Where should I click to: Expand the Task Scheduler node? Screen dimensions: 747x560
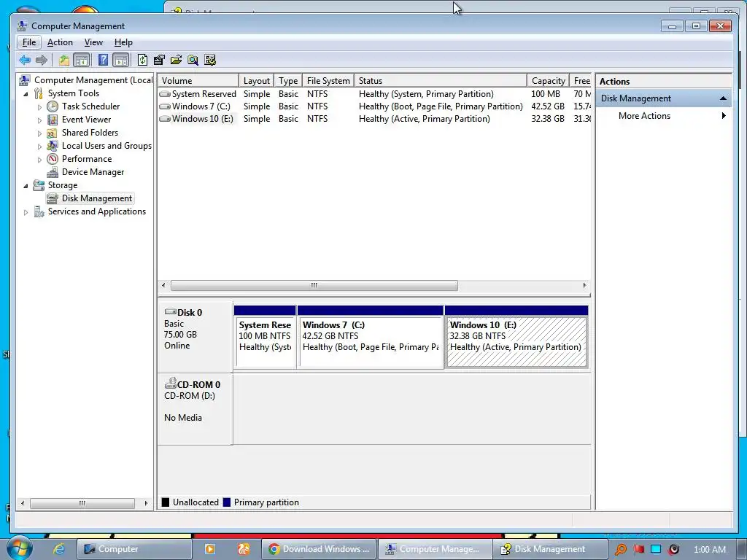(39, 107)
